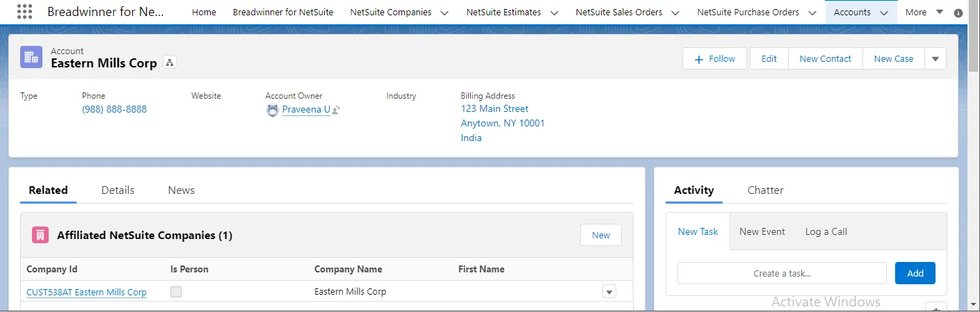The width and height of the screenshot is (980, 312).
Task: Click the Affiliated NetSuite Companies list icon
Action: (40, 235)
